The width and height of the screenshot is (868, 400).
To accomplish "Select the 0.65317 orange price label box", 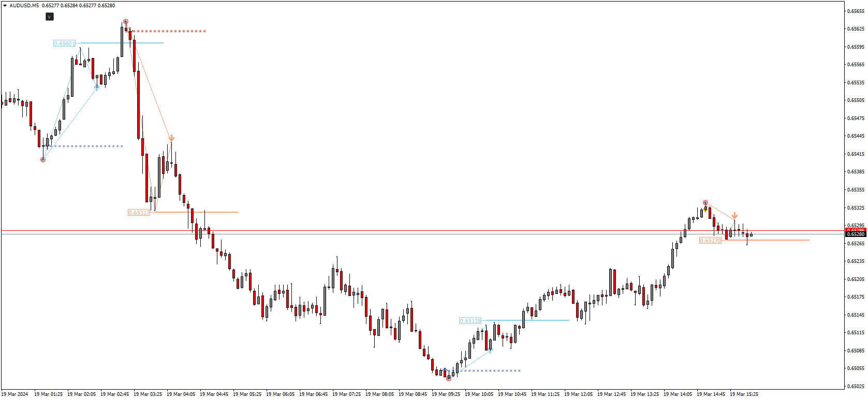I will point(139,213).
